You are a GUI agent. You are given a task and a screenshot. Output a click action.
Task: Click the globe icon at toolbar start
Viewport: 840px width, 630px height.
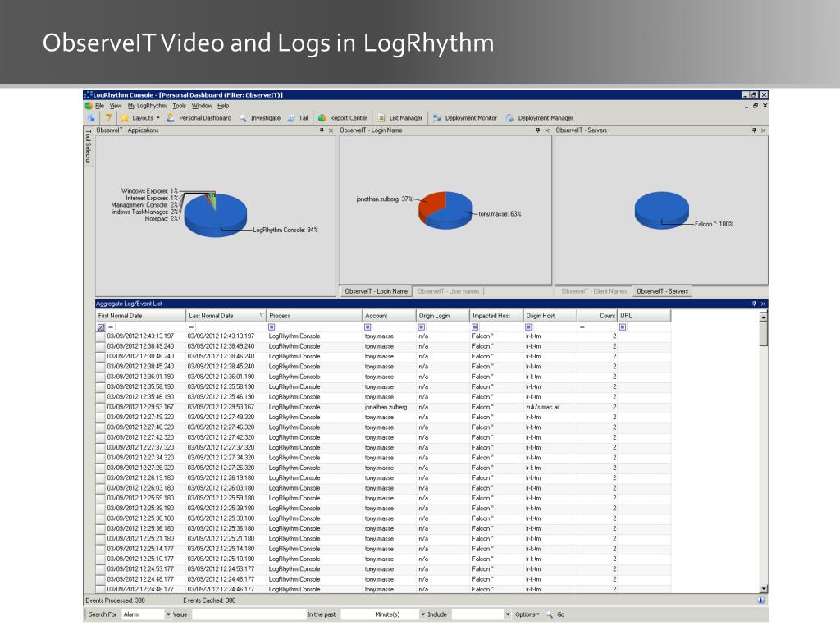(x=91, y=118)
